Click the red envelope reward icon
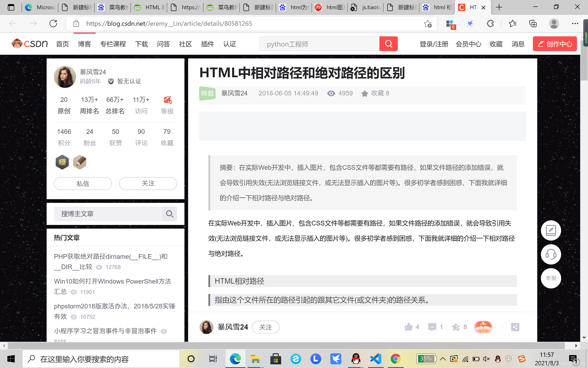The image size is (588, 368). coord(483,327)
